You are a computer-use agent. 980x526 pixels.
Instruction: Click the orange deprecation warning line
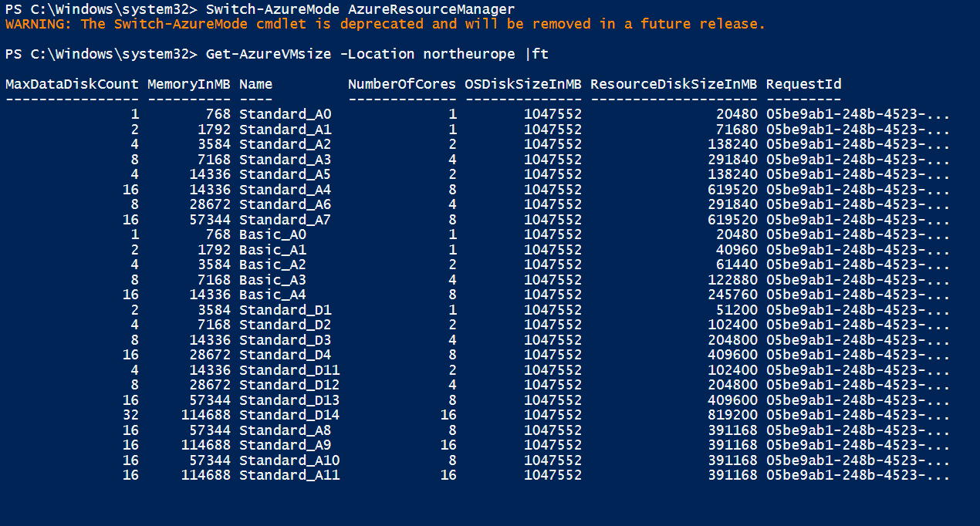point(385,24)
